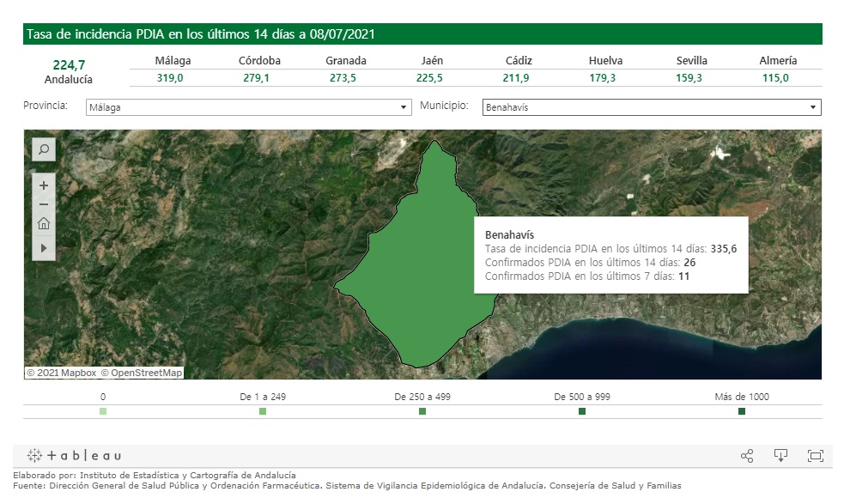Click the tooltip incidence rate 335,6

pyautogui.click(x=724, y=249)
